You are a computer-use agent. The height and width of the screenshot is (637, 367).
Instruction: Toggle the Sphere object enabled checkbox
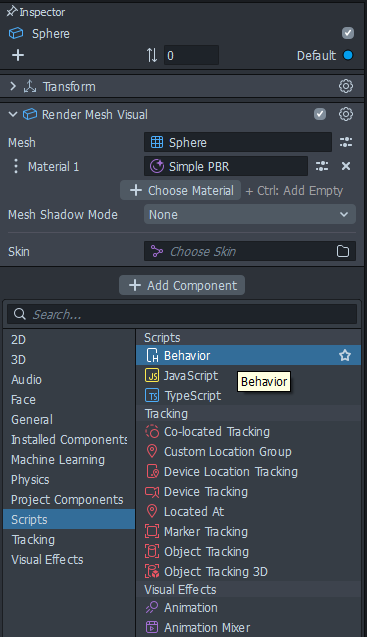pyautogui.click(x=347, y=33)
